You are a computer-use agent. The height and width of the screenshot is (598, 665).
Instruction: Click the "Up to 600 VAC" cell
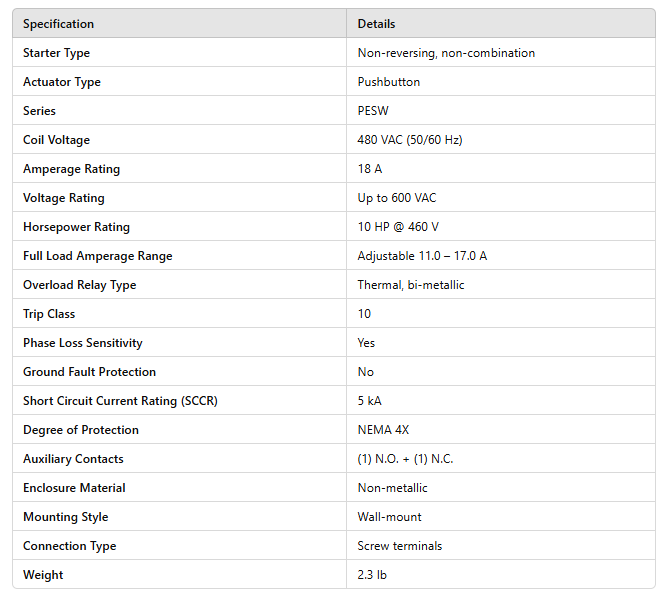(x=397, y=198)
